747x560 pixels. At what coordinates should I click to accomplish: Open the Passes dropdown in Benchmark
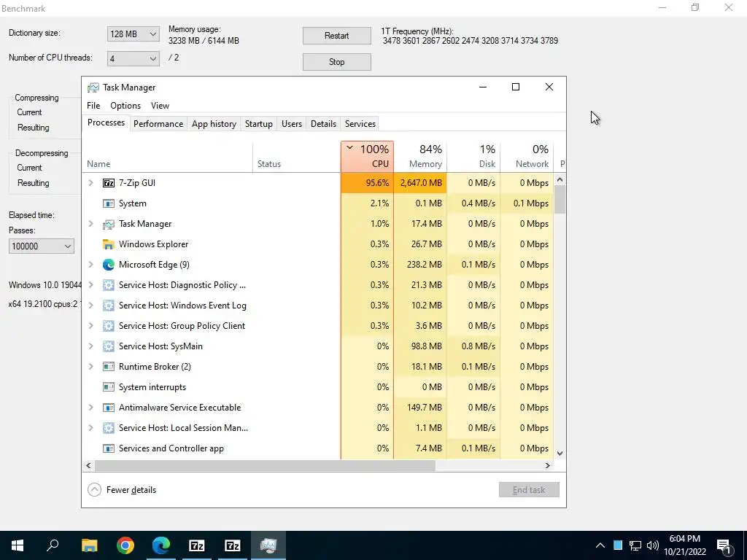[42, 246]
